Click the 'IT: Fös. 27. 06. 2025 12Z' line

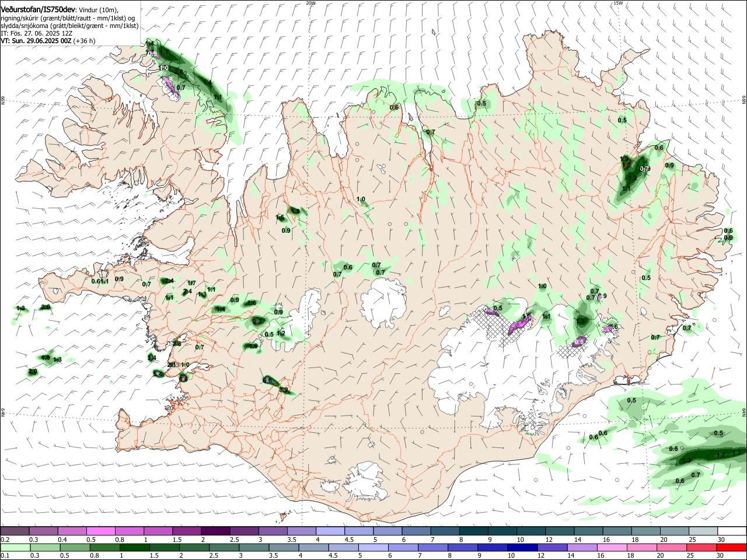coord(36,33)
